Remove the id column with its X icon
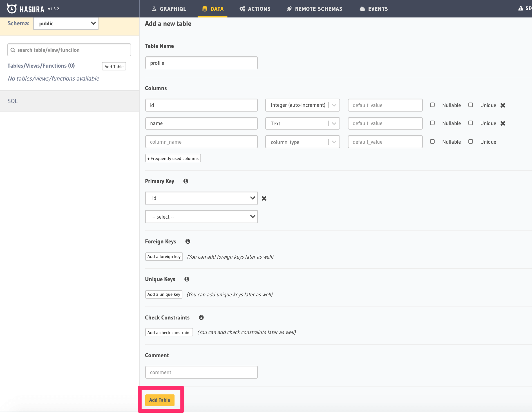The width and height of the screenshot is (532, 413). click(502, 105)
